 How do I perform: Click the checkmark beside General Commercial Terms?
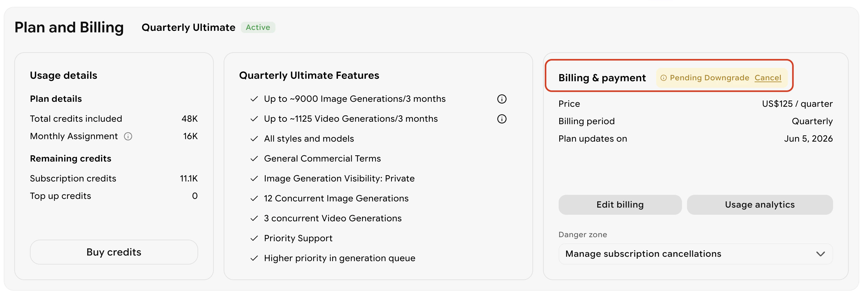(254, 158)
